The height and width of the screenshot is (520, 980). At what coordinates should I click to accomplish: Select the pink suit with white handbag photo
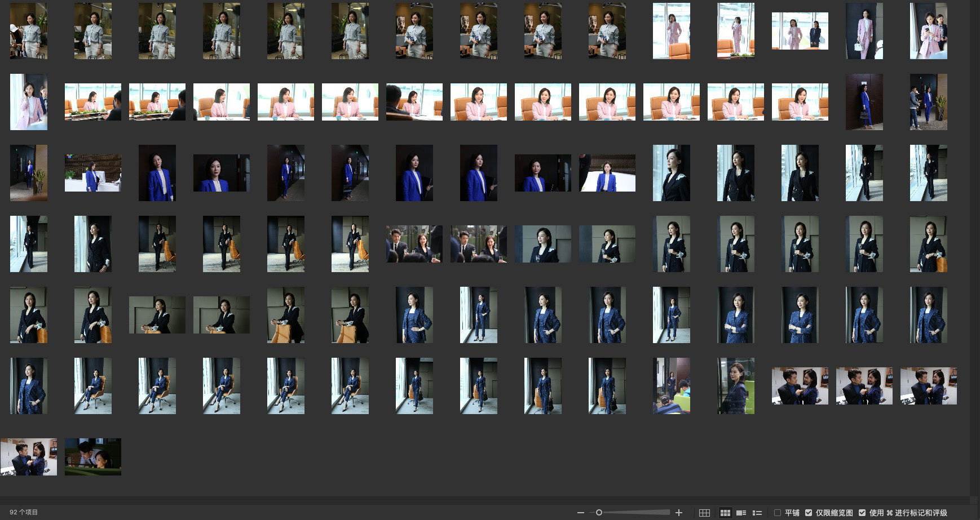coord(864,31)
